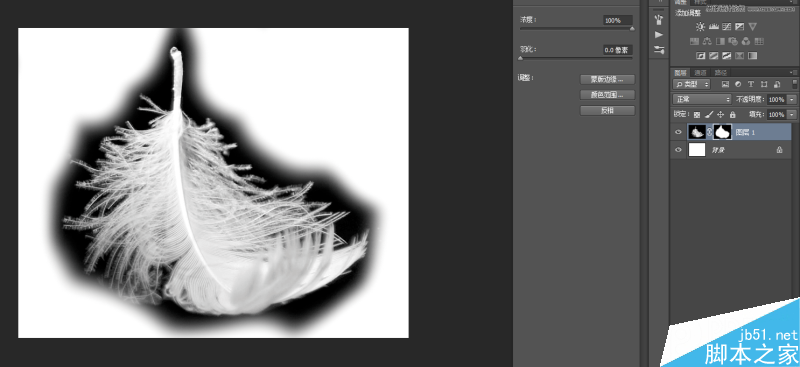The image size is (800, 367).
Task: Click the density 浓度 slider handle
Action: (x=632, y=29)
